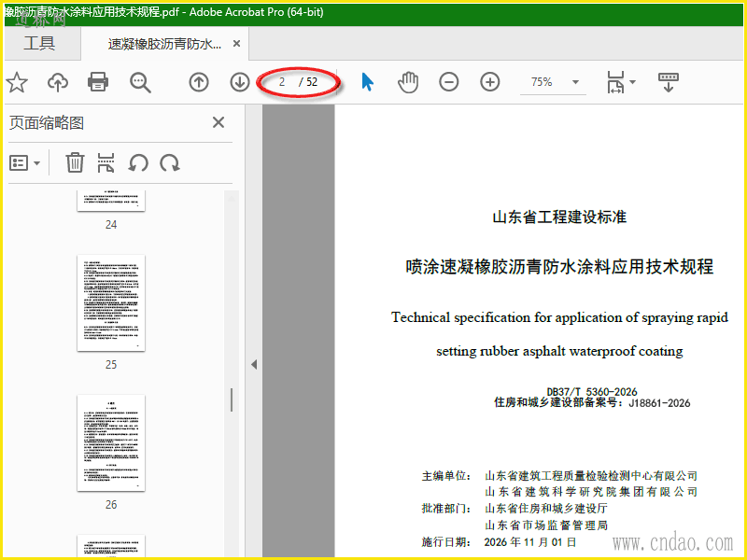Image resolution: width=747 pixels, height=560 pixels.
Task: Click the English line 'setting rubber asphalt waterproof coating'
Action: 559,352
